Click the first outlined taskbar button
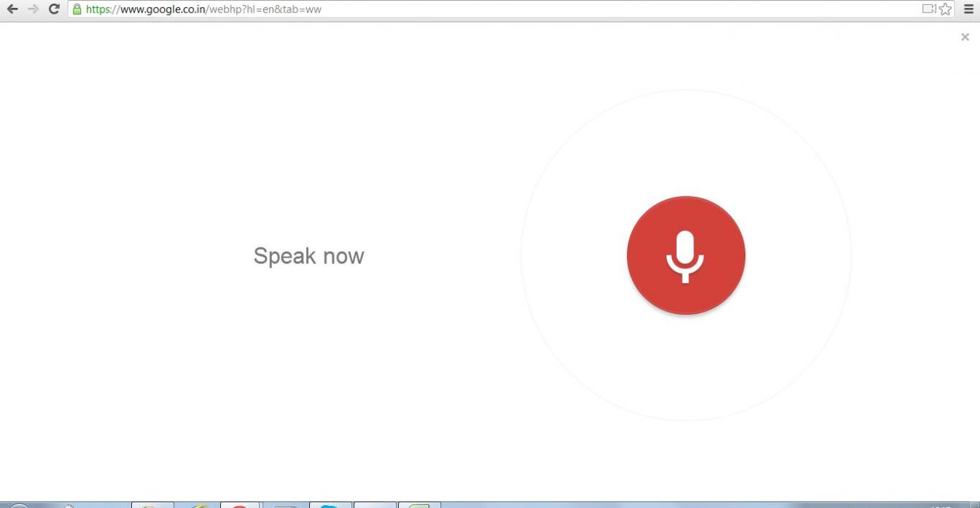This screenshot has height=508, width=980. (152, 505)
